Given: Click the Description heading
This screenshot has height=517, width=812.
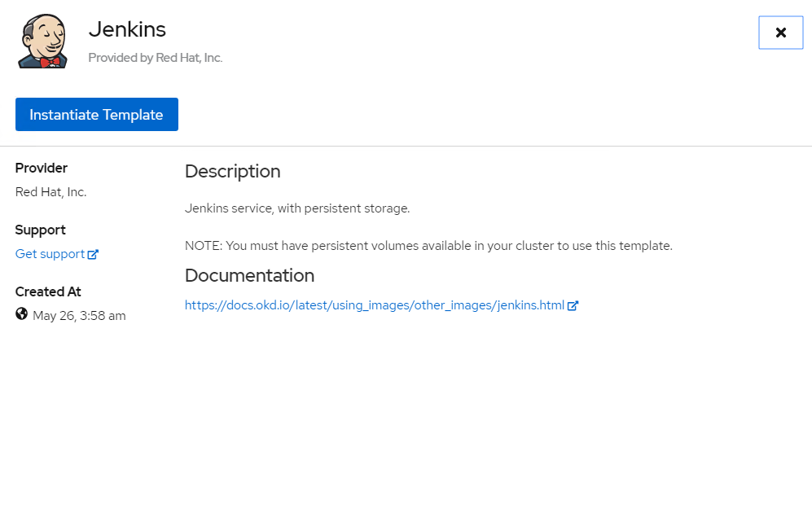Looking at the screenshot, I should [x=232, y=171].
